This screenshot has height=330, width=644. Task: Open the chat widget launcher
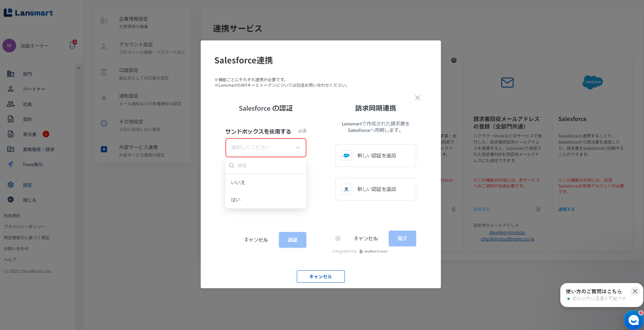pyautogui.click(x=633, y=320)
